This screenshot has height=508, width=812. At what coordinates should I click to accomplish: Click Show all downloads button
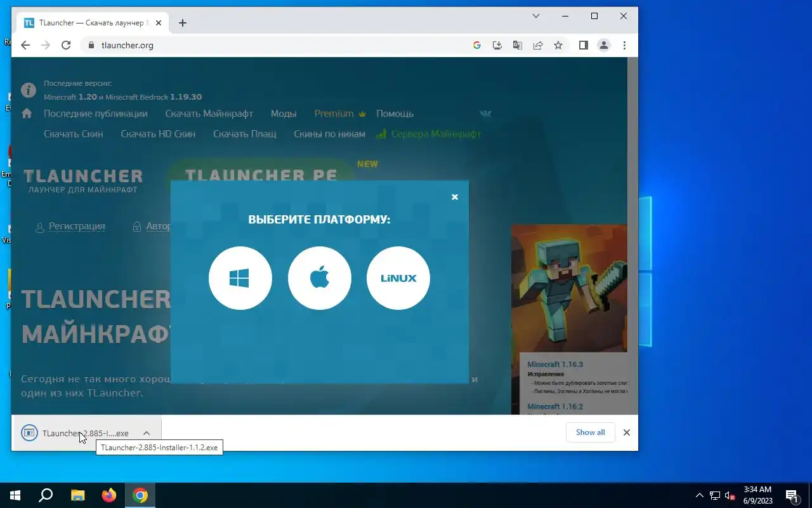590,432
